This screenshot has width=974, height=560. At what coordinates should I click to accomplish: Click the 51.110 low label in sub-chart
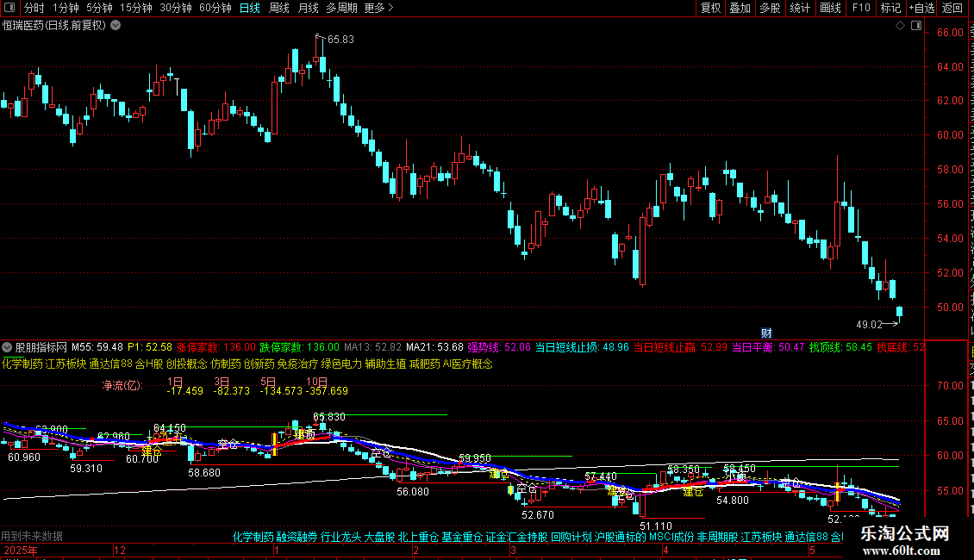pyautogui.click(x=655, y=526)
